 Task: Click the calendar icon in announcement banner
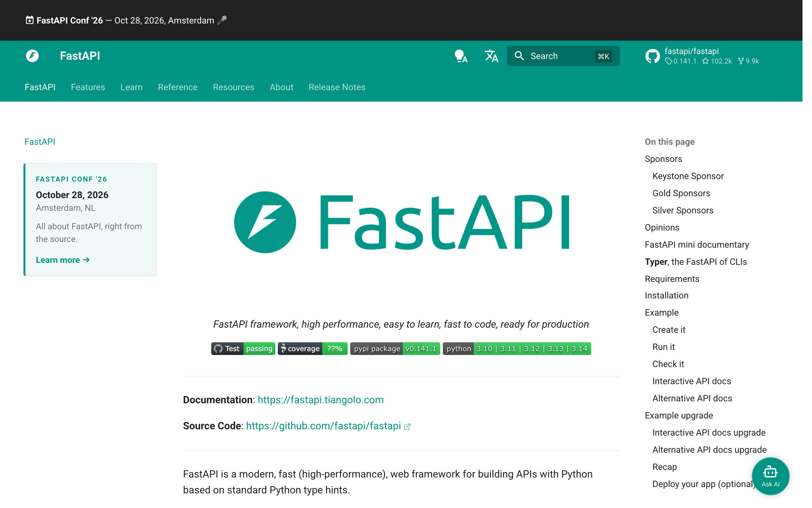29,20
